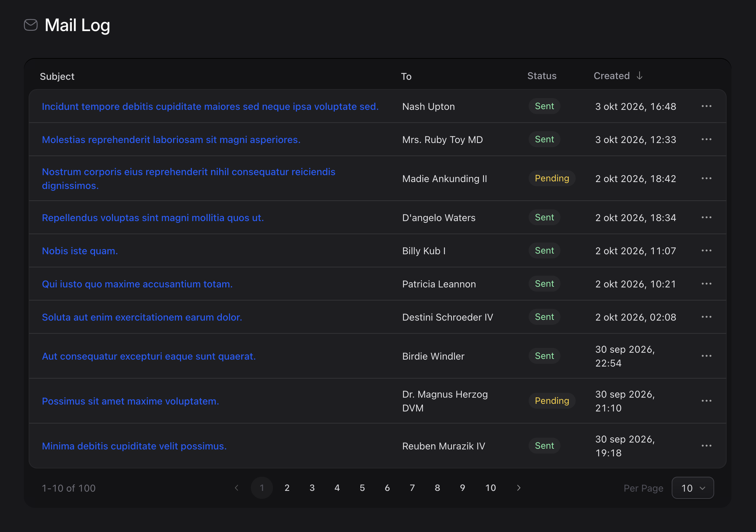The height and width of the screenshot is (532, 756).
Task: Click recipient name Patricia Leannon
Action: [x=439, y=284]
